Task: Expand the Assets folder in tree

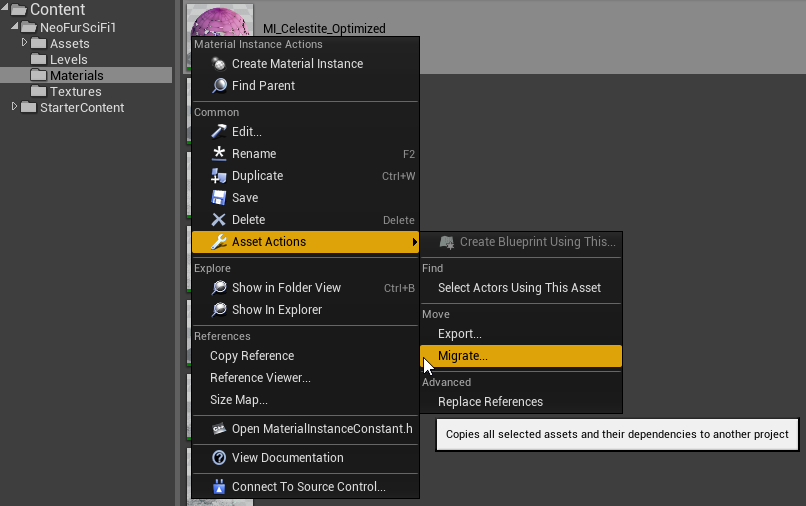Action: click(25, 42)
